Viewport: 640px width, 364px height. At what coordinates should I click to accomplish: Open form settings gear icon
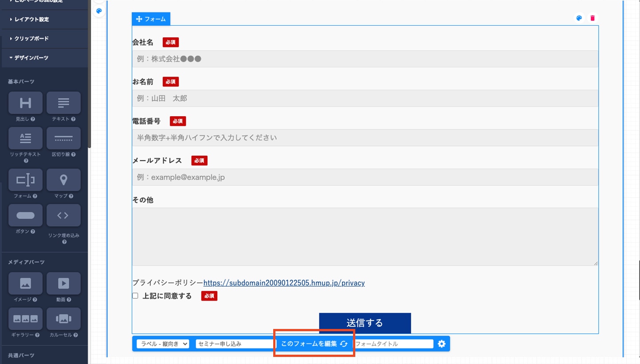(x=441, y=344)
